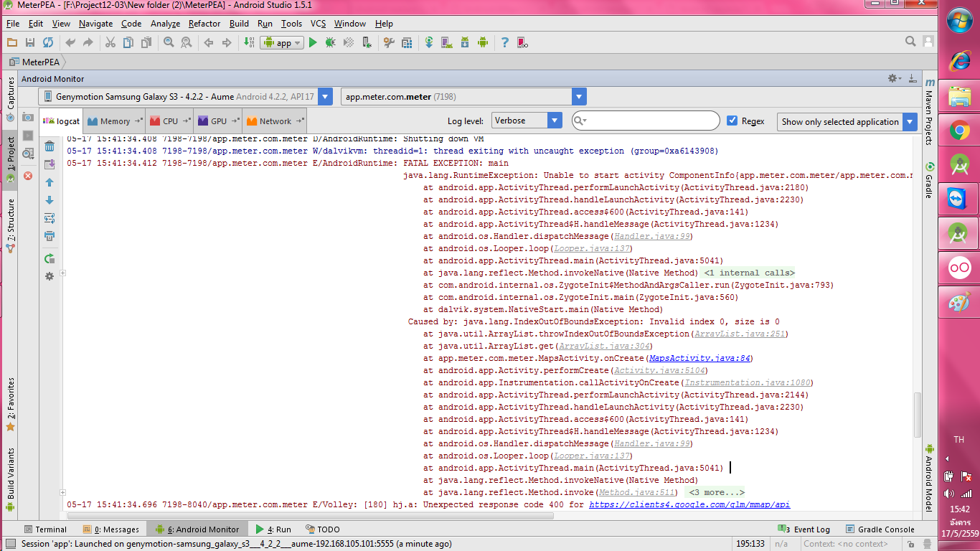This screenshot has height=551, width=980.
Task: Open the 4: Run tool window
Action: click(x=273, y=529)
